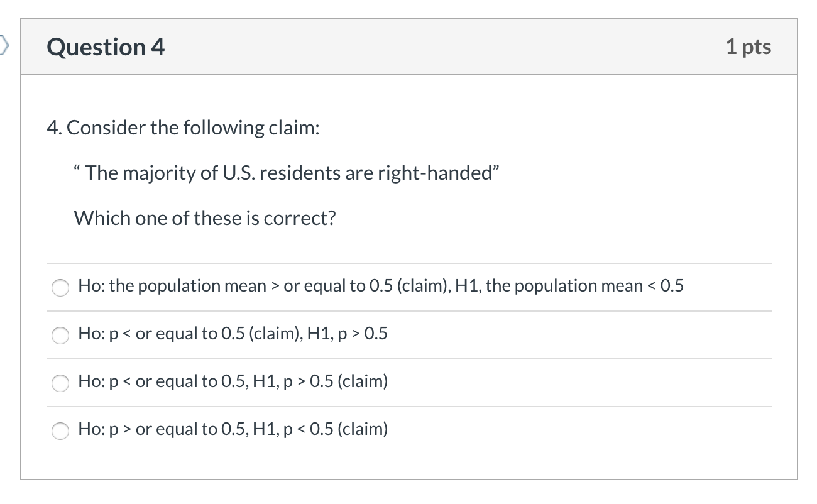The image size is (817, 504).
Task: Click the empty radio circle beside mean hypothesis answer
Action: tap(60, 288)
